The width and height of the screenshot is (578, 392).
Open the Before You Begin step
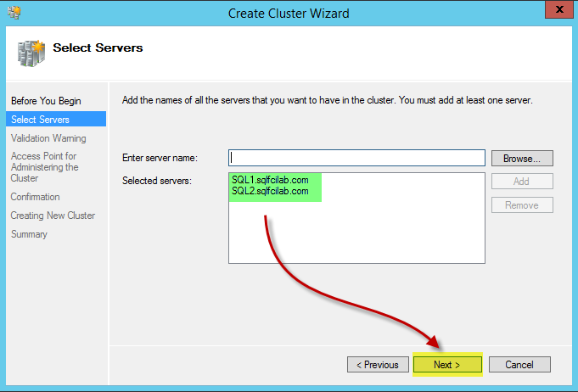[x=46, y=101]
